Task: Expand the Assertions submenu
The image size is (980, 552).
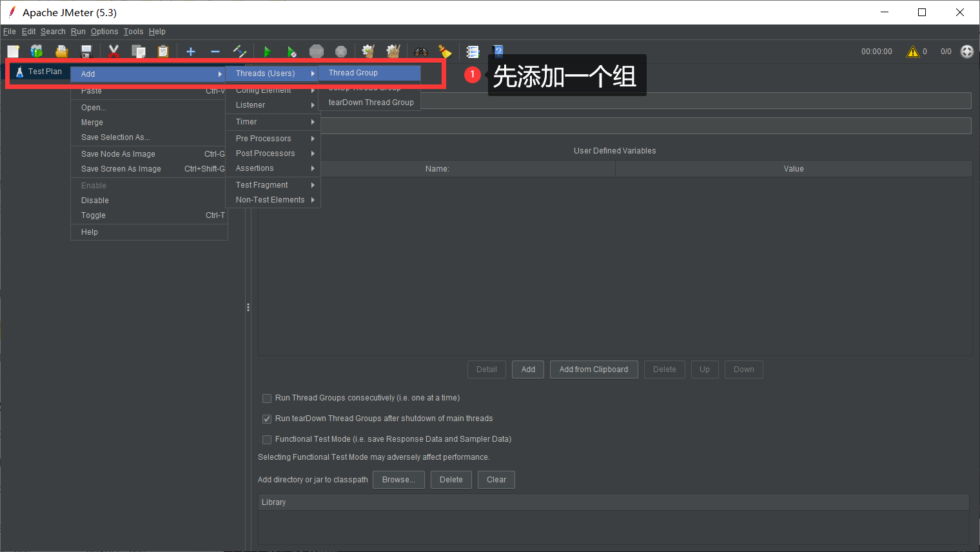Action: [273, 168]
